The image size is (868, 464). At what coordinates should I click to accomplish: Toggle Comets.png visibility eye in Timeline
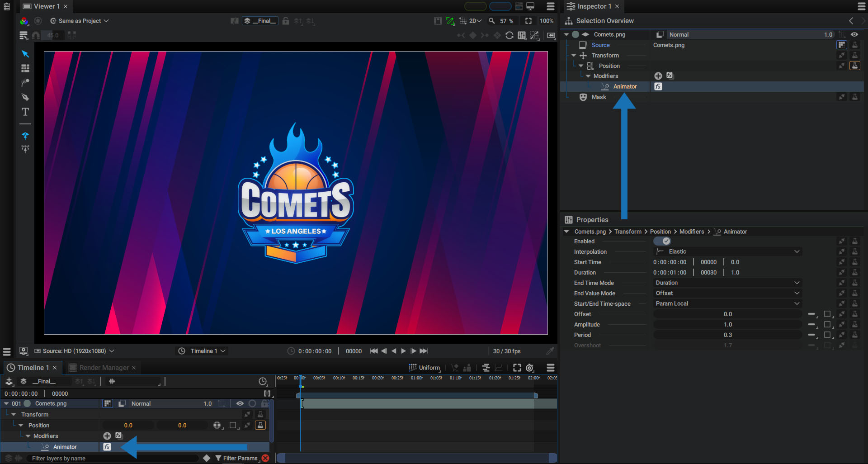(240, 403)
